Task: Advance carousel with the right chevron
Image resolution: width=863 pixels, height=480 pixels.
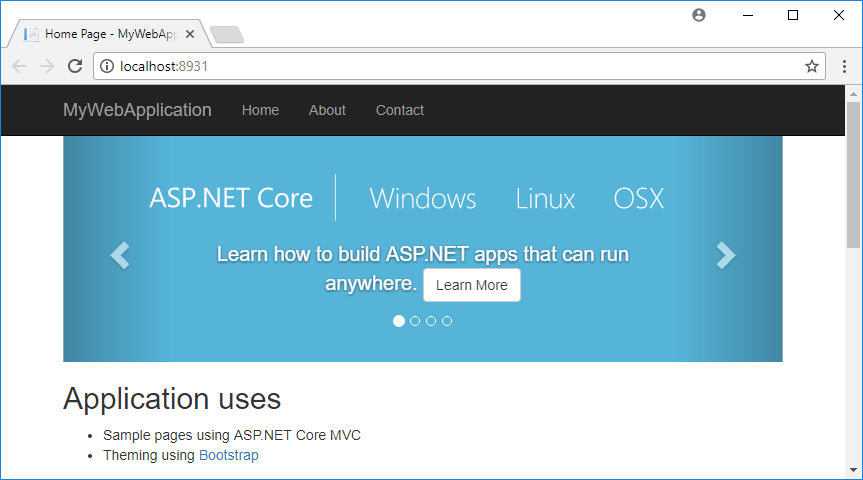Action: pos(725,255)
